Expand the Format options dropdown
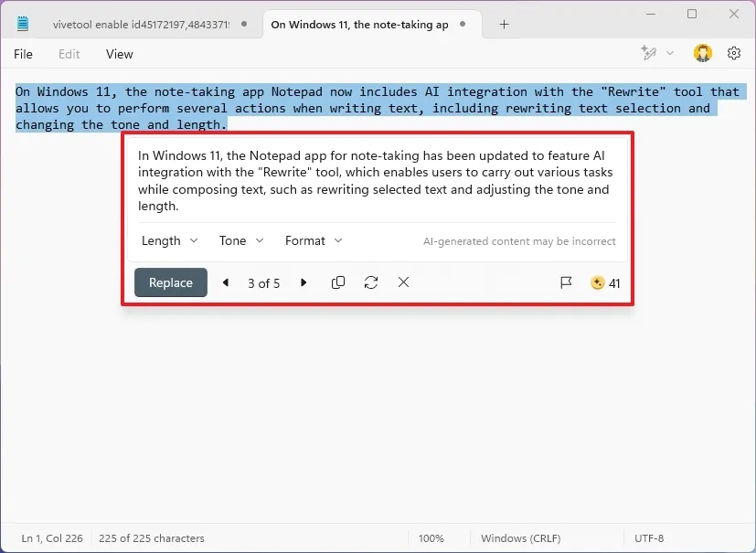Image resolution: width=756 pixels, height=553 pixels. pos(314,240)
